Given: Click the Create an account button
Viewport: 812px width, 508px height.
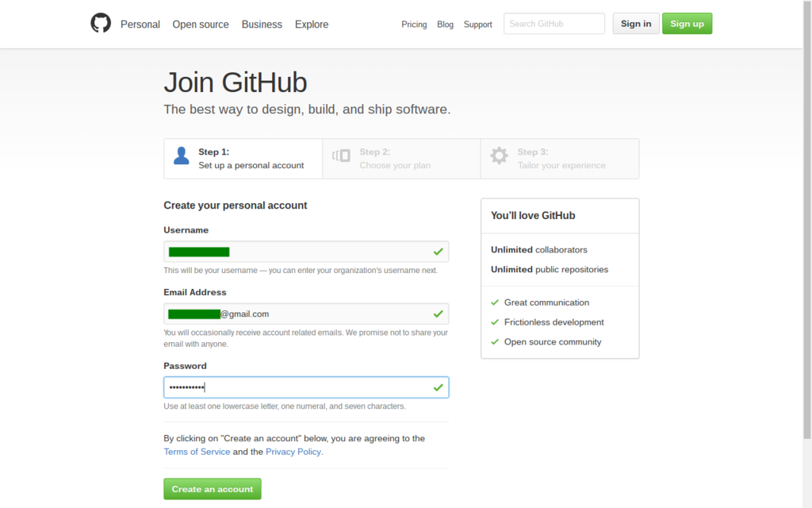Looking at the screenshot, I should [213, 489].
